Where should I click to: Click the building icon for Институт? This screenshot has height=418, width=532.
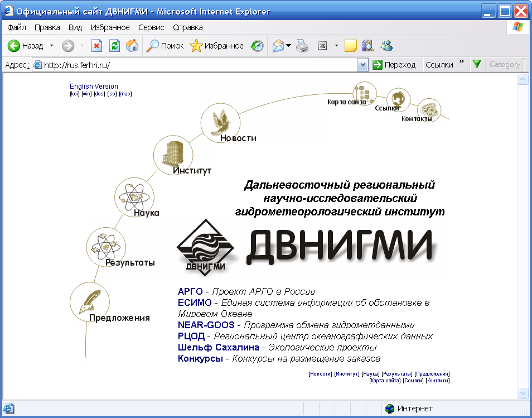point(173,155)
